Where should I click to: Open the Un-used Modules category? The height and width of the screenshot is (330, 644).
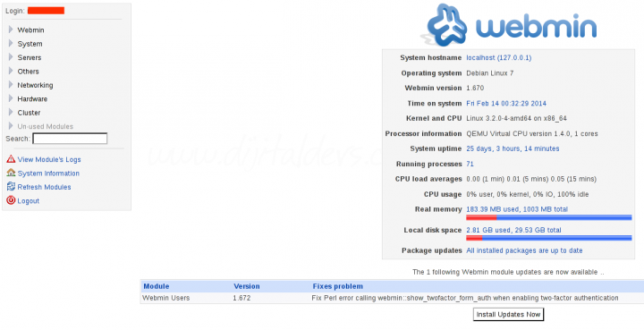pos(46,126)
